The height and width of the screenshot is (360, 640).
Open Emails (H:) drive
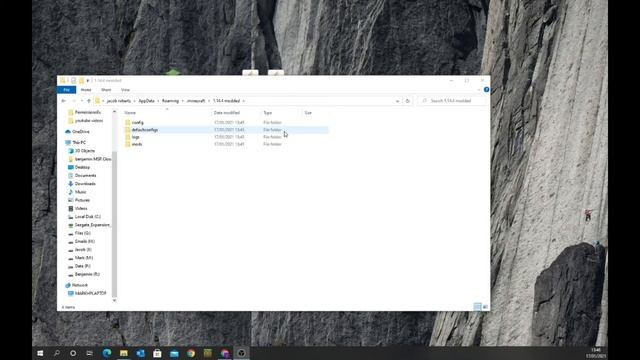coord(81,241)
